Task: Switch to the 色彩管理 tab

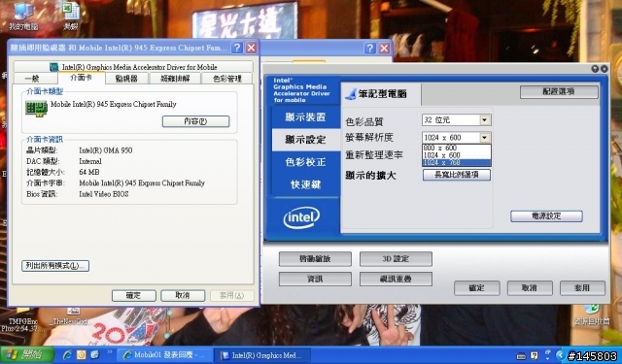Action: point(226,79)
